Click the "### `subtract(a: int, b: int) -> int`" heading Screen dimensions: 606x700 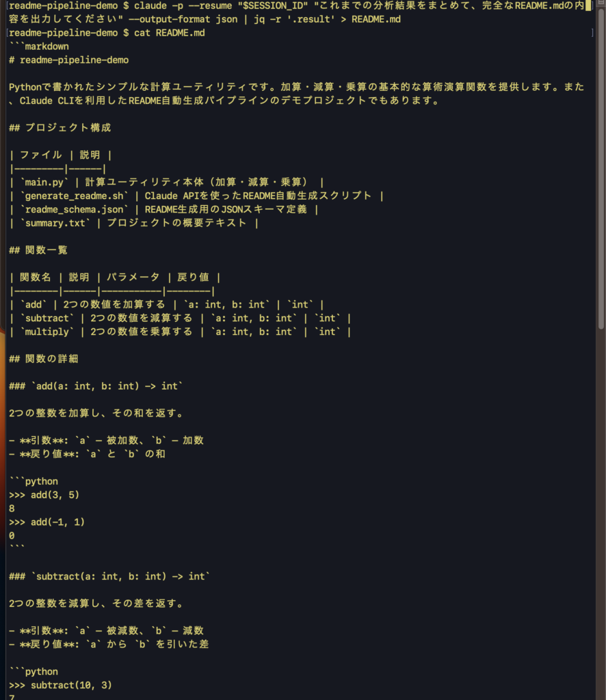tap(109, 576)
